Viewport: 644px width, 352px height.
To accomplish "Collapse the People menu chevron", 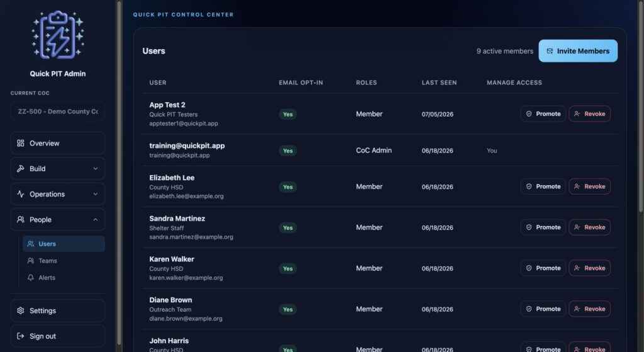I will 96,220.
